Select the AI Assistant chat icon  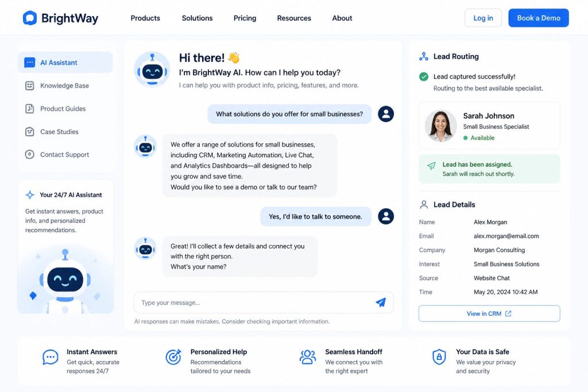point(30,63)
